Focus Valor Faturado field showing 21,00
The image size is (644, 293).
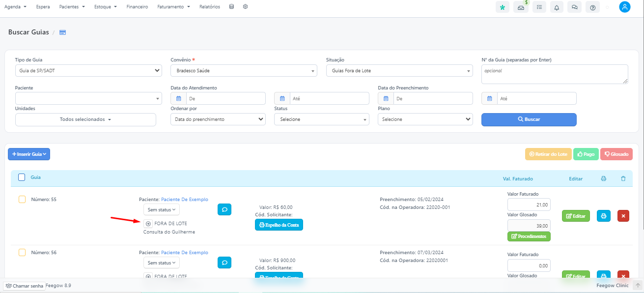point(529,204)
